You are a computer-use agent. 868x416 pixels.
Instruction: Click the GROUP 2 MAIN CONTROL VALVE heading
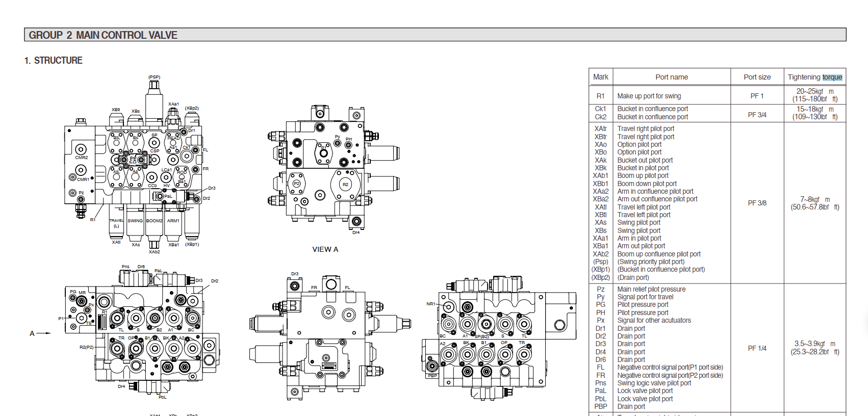click(103, 35)
